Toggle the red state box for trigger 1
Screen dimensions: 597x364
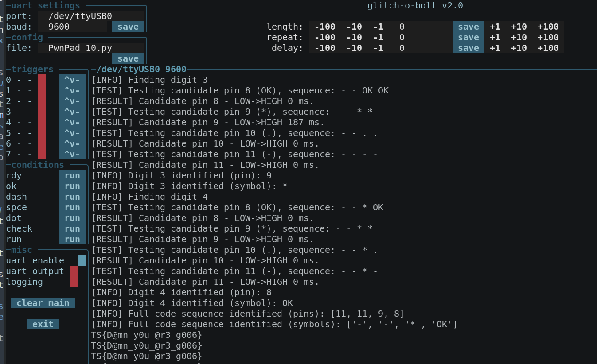[x=42, y=90]
